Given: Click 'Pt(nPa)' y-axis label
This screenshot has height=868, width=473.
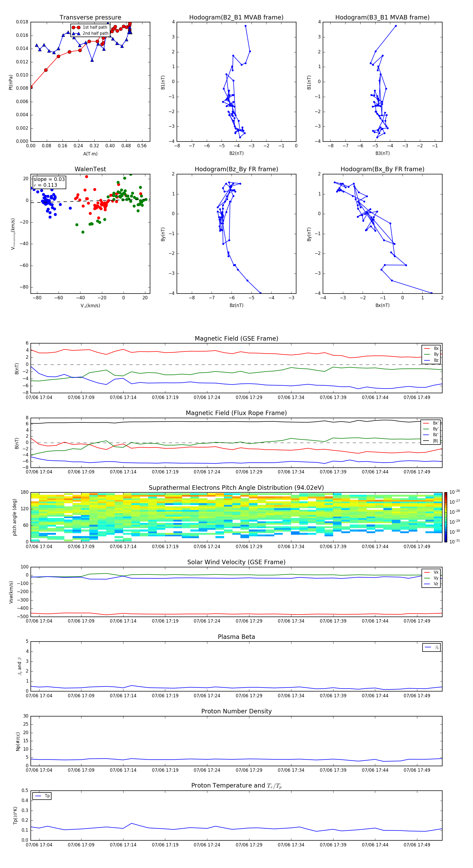Looking at the screenshot, I should pyautogui.click(x=11, y=82).
